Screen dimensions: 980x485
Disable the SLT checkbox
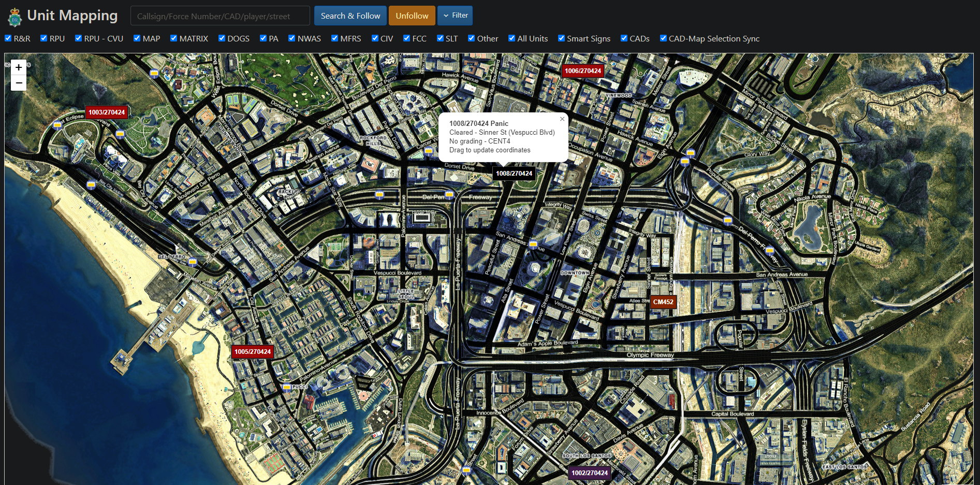click(x=441, y=38)
